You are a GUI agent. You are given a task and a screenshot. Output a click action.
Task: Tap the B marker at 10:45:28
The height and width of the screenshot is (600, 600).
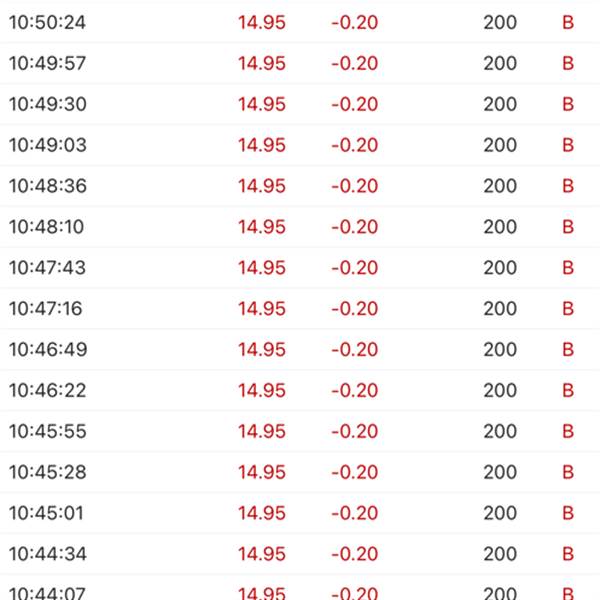point(568,472)
